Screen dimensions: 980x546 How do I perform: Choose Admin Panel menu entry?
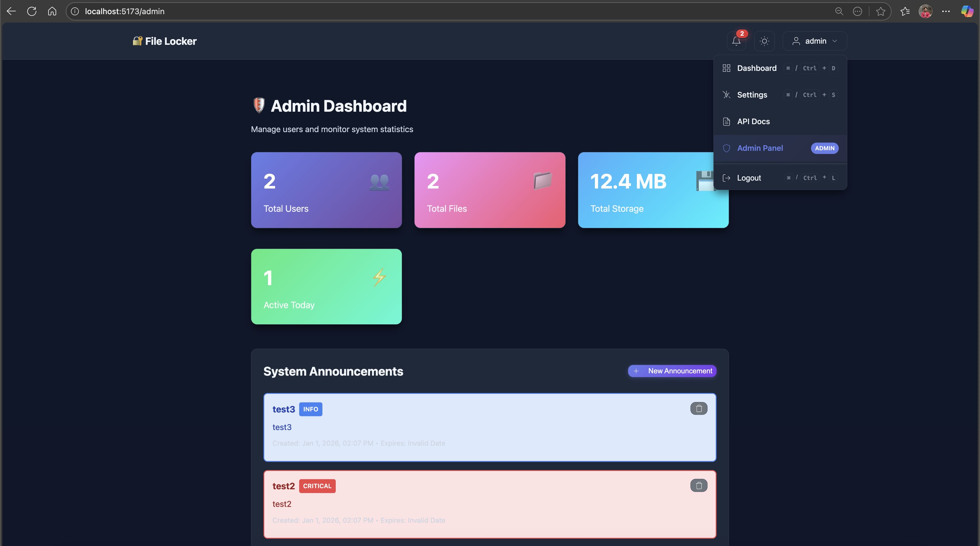pos(780,148)
